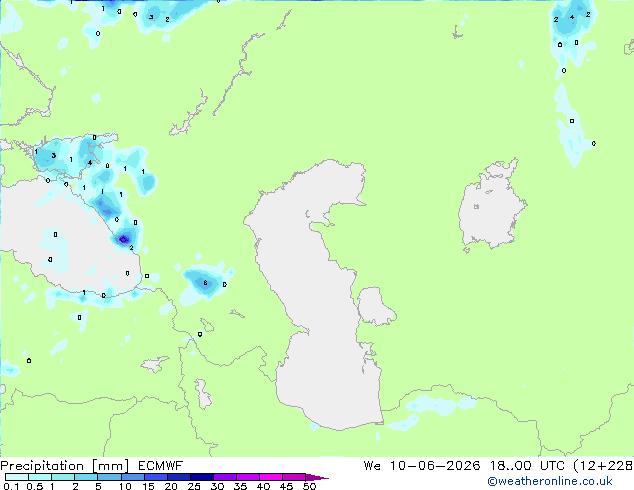Choose the 25–30 mm dark blue swatch

[201, 477]
